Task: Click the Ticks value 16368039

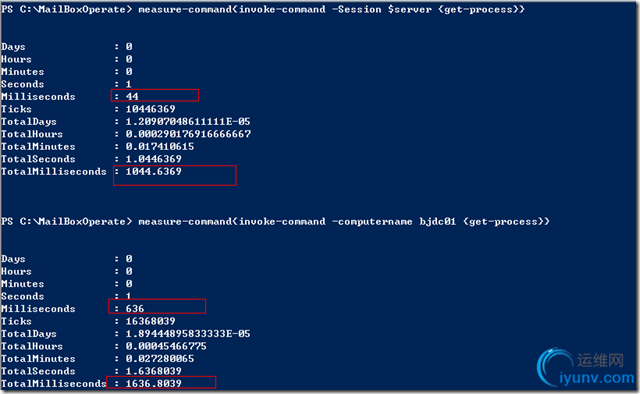Action: [150, 321]
